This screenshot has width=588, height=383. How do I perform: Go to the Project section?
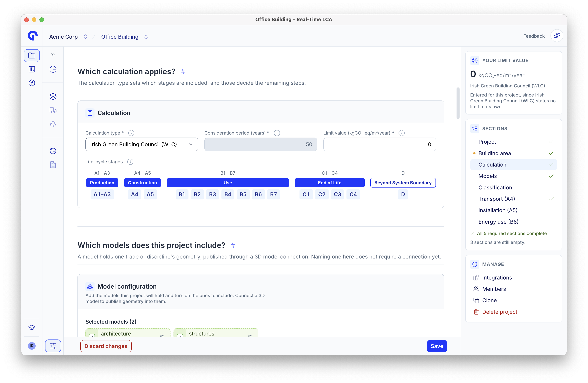tap(513, 142)
